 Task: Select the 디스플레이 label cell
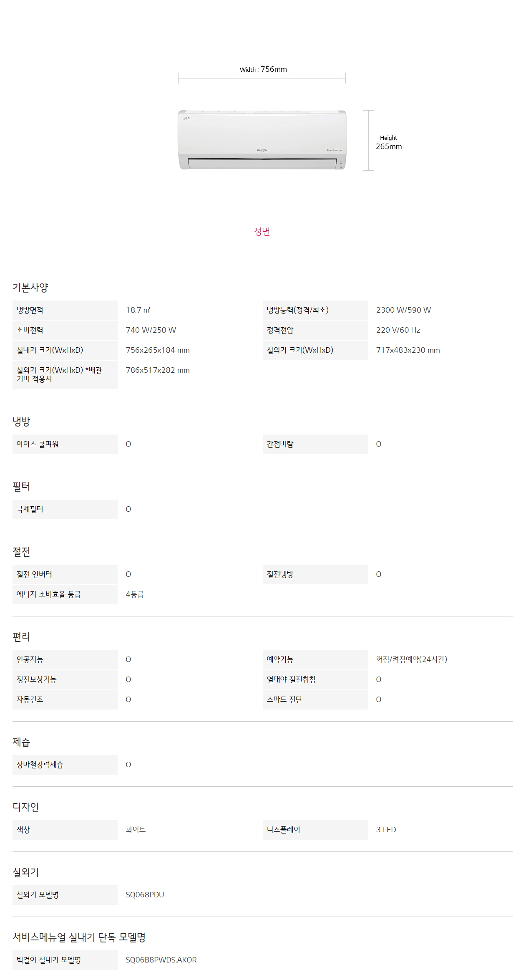tap(315, 830)
